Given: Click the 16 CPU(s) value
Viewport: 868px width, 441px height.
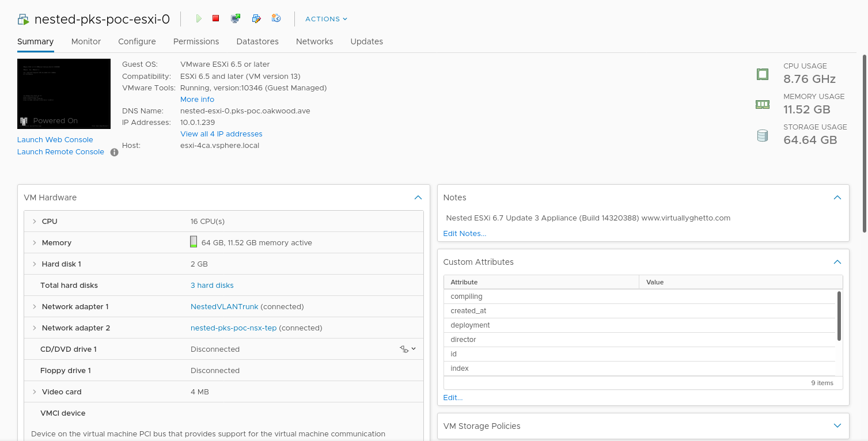Looking at the screenshot, I should [207, 222].
